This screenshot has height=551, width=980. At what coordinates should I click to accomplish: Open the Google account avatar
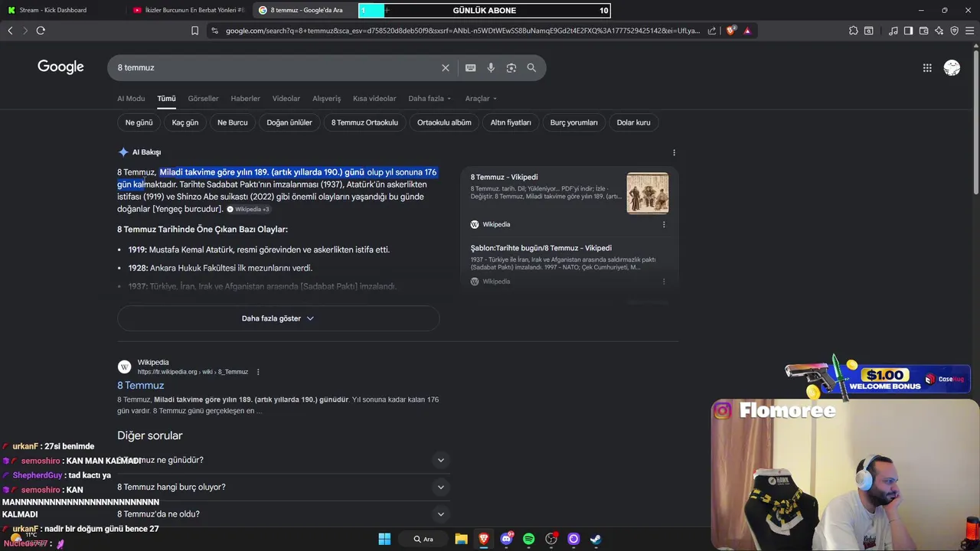(x=952, y=67)
